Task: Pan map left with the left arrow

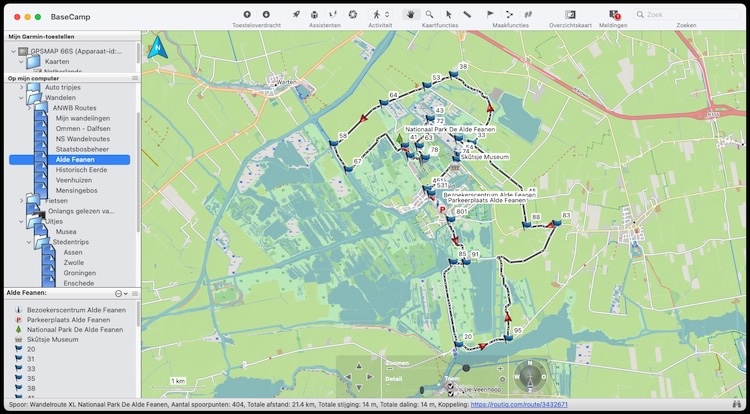Action: click(x=348, y=377)
